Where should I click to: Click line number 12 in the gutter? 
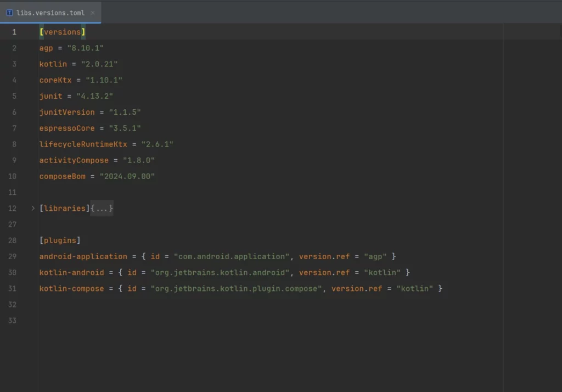point(12,208)
